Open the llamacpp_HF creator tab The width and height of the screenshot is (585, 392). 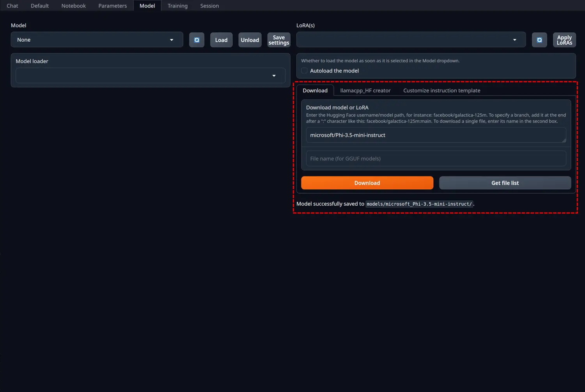[x=365, y=90]
